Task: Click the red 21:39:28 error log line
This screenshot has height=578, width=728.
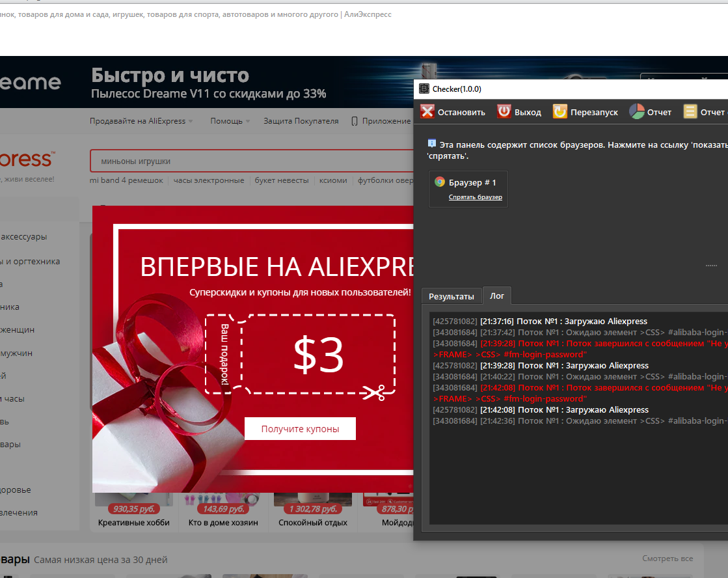Action: pos(580,349)
